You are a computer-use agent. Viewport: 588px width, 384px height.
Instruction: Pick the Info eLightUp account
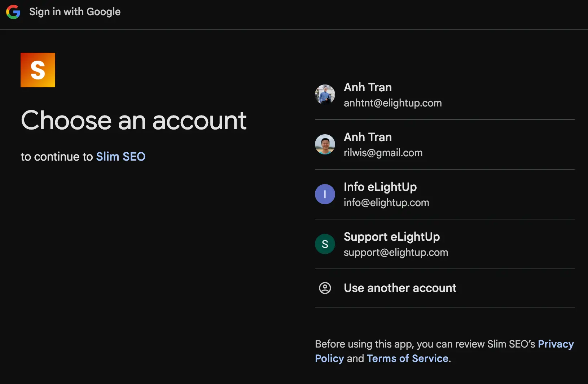pyautogui.click(x=445, y=194)
